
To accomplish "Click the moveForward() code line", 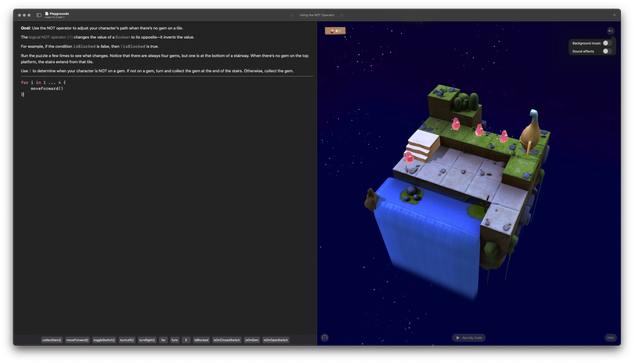I will 47,89.
